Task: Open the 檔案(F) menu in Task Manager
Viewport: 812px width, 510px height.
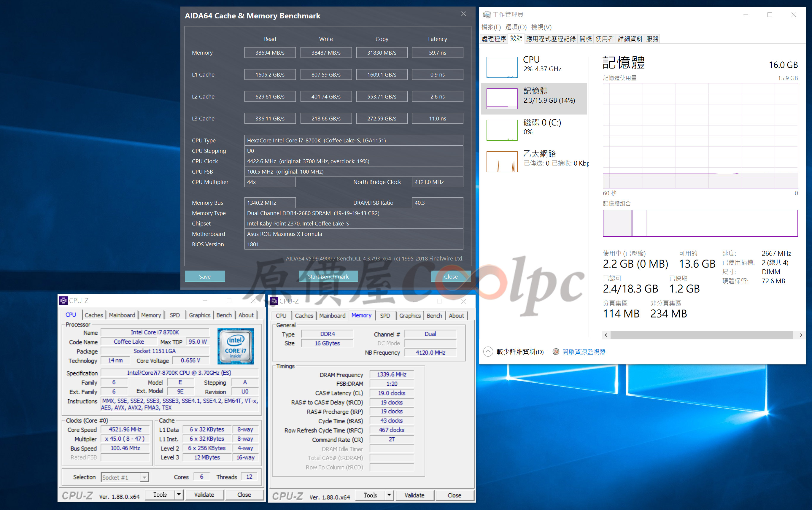Action: click(x=491, y=27)
